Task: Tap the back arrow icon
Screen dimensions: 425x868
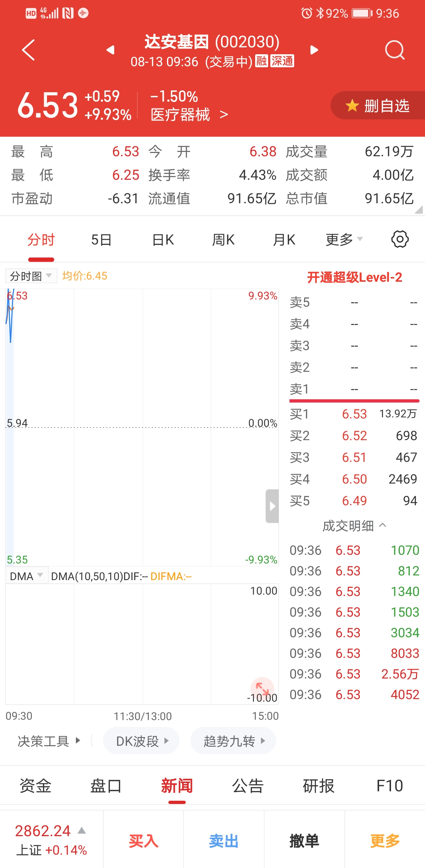Action: pos(28,50)
